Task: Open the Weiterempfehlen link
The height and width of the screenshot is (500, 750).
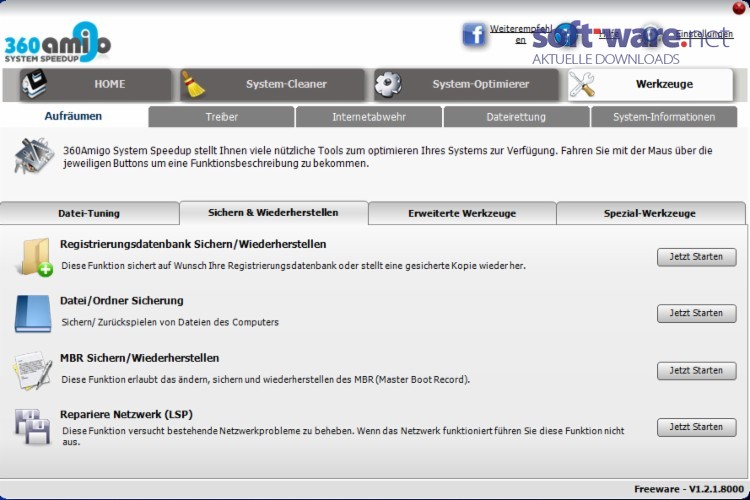Action: 521,34
